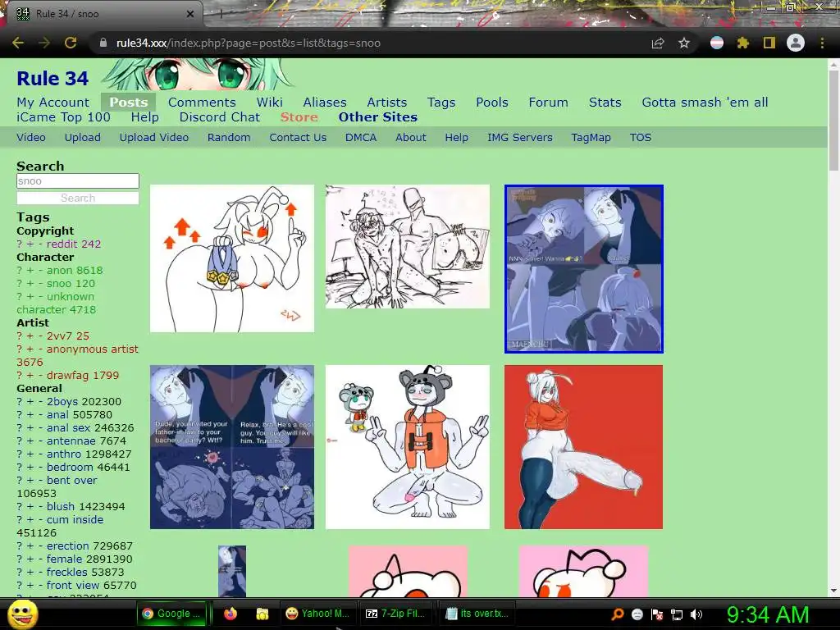
Task: Switch to Yahoo! Messenger taskbar item
Action: tap(317, 614)
